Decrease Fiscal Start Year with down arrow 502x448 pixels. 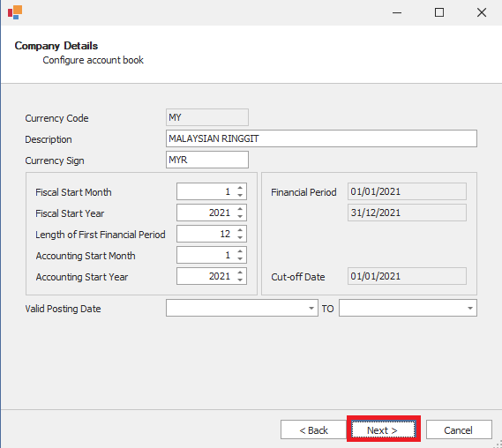[x=240, y=216]
